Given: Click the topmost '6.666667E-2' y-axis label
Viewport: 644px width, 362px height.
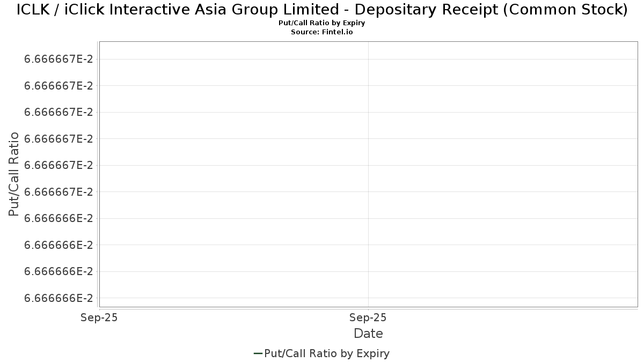Looking at the screenshot, I should point(58,59).
